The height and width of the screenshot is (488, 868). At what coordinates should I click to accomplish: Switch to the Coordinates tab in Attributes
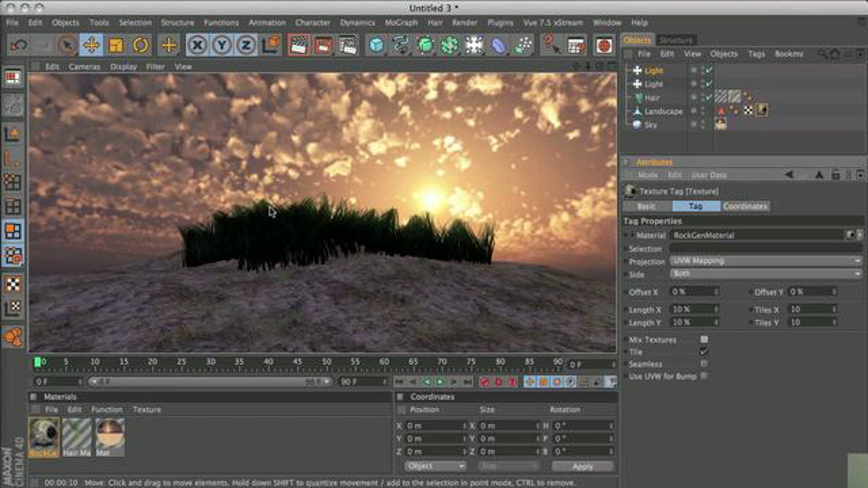(x=745, y=206)
